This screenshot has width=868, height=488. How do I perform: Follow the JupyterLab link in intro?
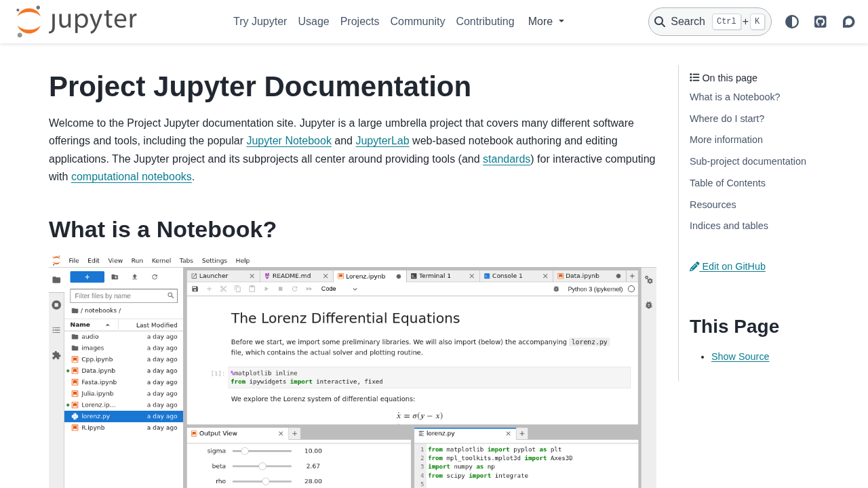pos(382,141)
